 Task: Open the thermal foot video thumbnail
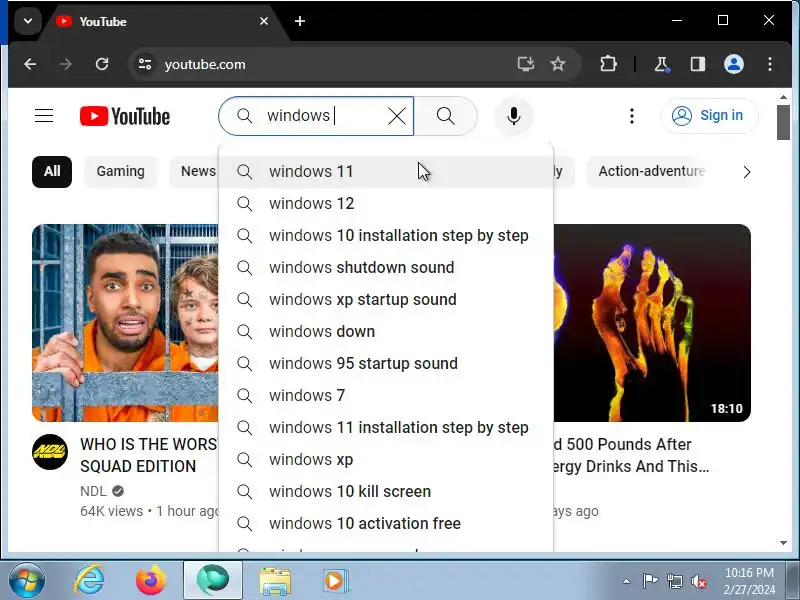tap(652, 322)
